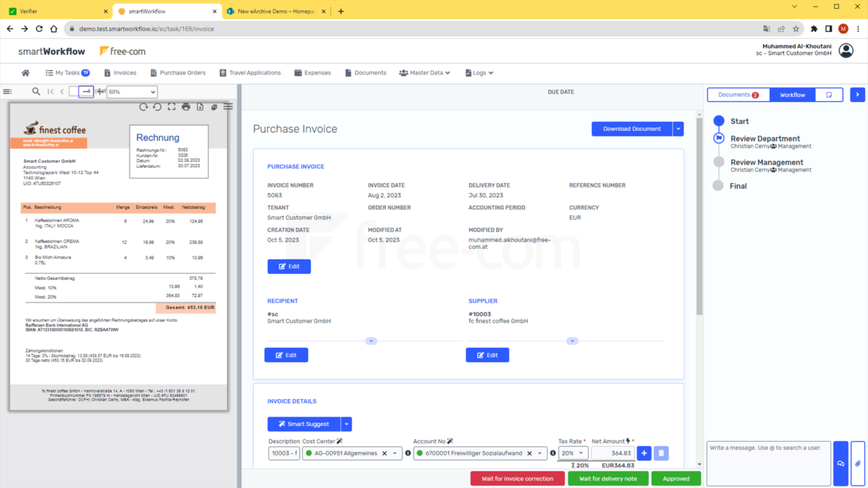Toggle the sticky notes panel next to Workflow
This screenshot has width=868, height=488.
point(828,95)
